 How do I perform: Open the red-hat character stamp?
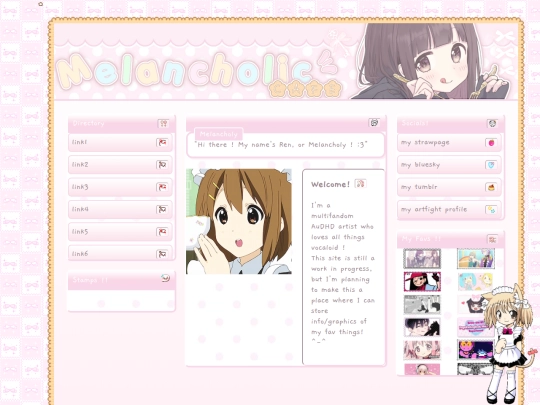coord(422,282)
